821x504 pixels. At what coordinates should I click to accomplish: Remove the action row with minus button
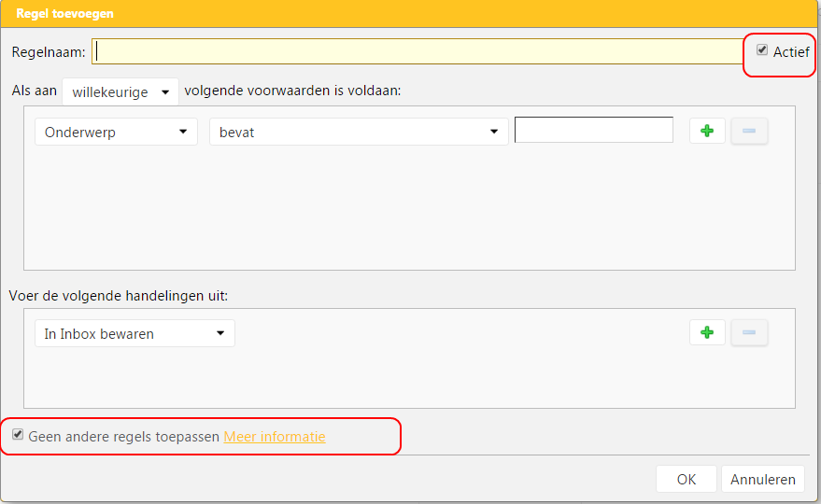[749, 332]
